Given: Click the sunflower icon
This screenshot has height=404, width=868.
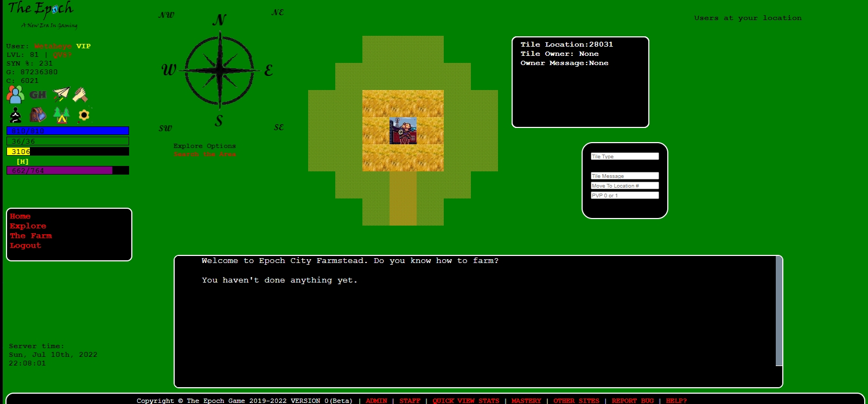Looking at the screenshot, I should coord(84,115).
